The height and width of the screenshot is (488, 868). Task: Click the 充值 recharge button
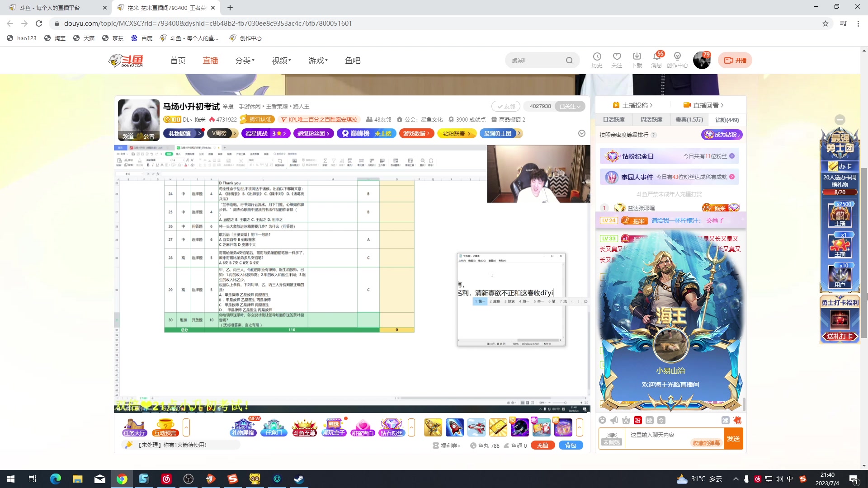[x=542, y=446]
